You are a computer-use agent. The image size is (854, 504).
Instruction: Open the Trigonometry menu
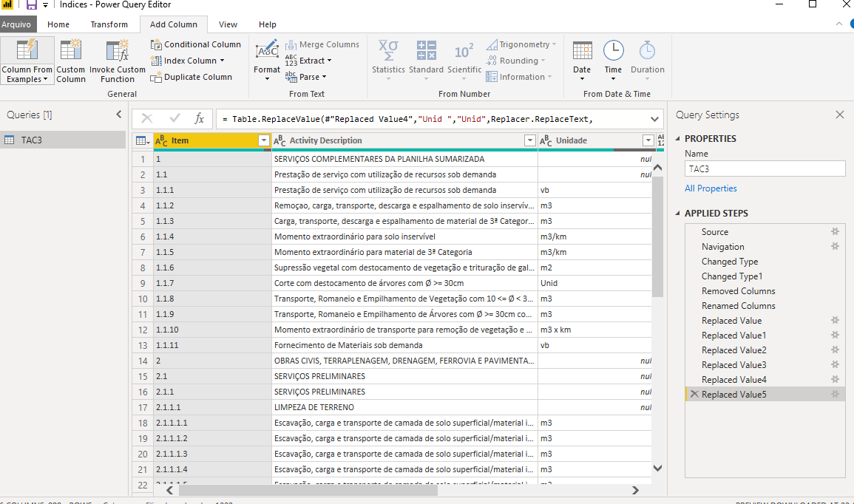(x=521, y=44)
